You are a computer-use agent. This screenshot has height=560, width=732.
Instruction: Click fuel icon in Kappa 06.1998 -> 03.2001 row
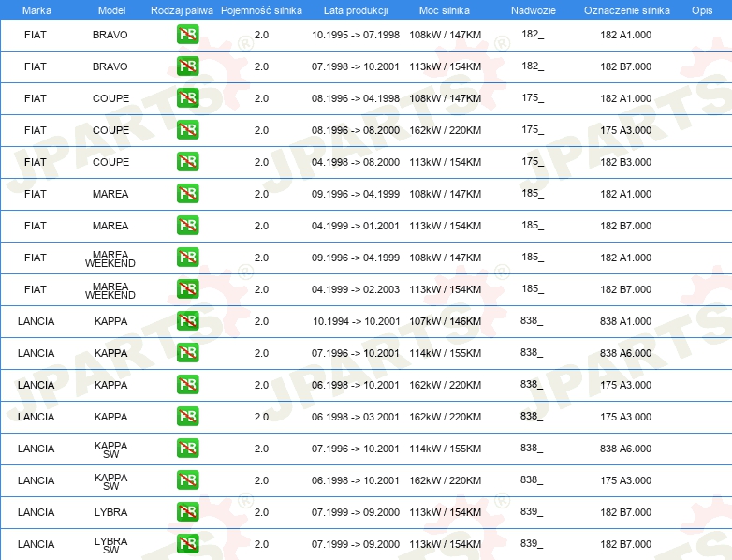click(187, 416)
